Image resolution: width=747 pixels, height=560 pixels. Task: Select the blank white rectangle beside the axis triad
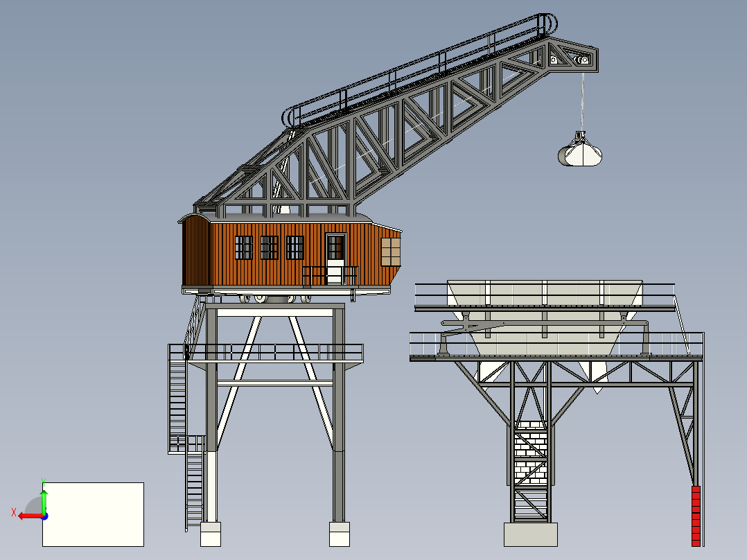[x=94, y=514]
